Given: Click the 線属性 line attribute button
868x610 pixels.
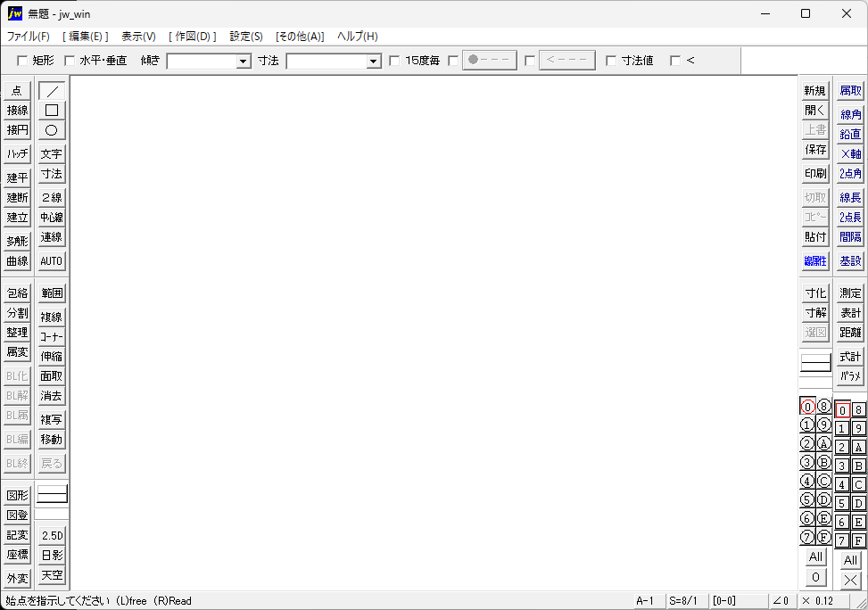Looking at the screenshot, I should (815, 260).
